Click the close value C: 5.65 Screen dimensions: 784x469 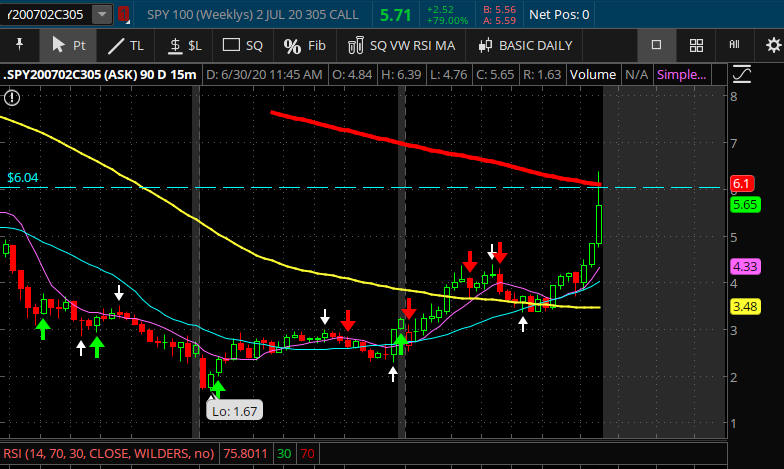[495, 74]
